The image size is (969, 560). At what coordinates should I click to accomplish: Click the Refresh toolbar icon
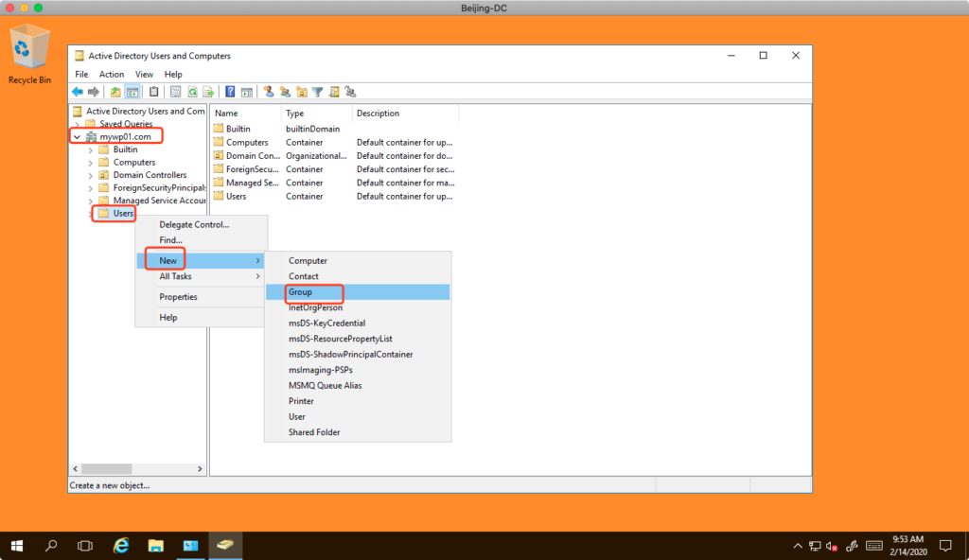point(192,92)
